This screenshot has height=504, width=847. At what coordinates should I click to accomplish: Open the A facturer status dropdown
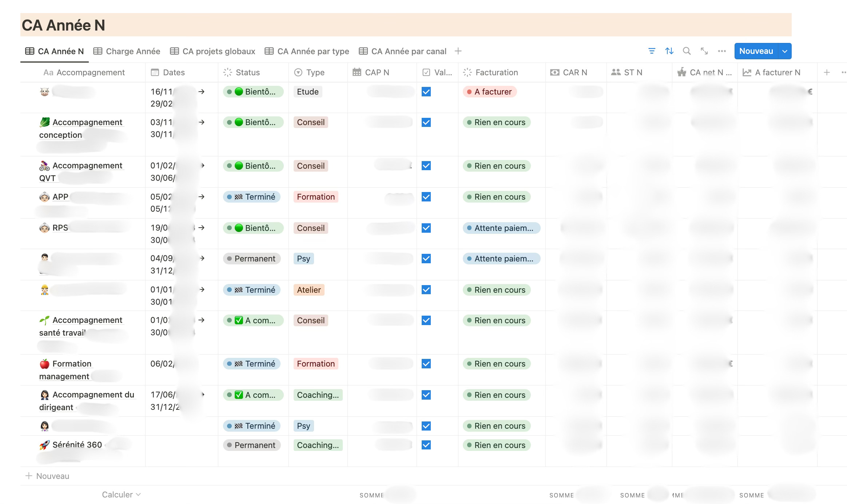click(489, 92)
